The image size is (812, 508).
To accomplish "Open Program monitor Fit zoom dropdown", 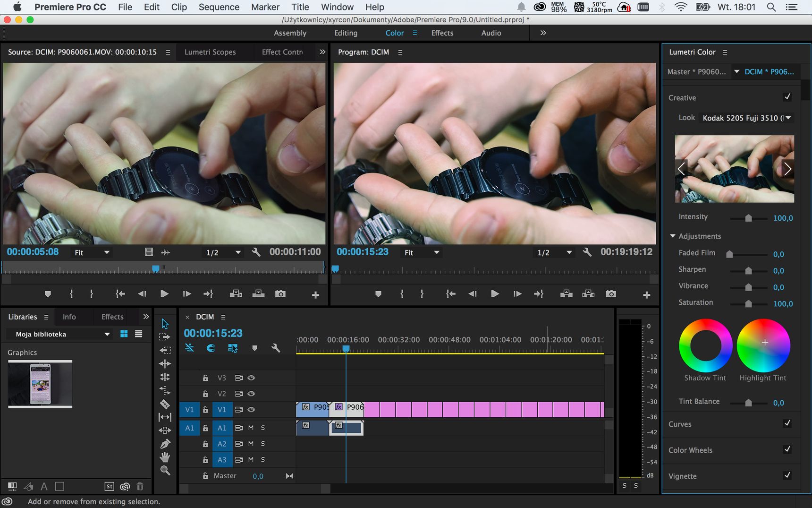I will 422,253.
